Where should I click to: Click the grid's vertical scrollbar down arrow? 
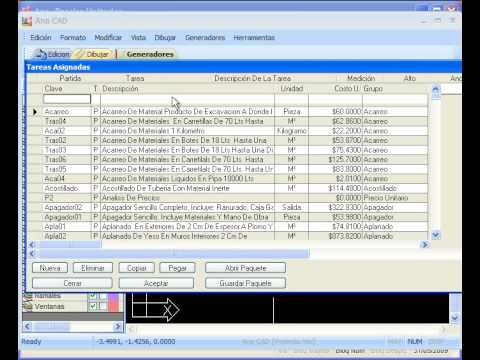point(436,235)
